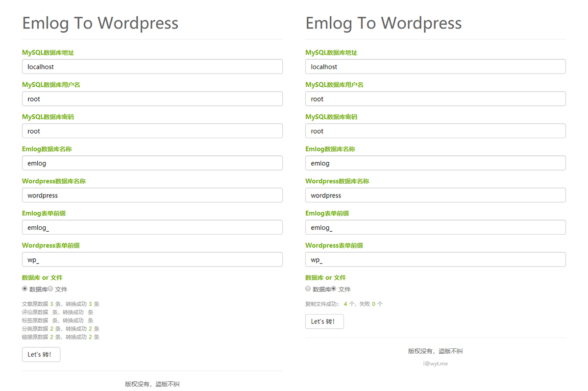Focus the MySQL数据库用户名 field in the left form
Screen dimensions: 588x391
coord(152,99)
